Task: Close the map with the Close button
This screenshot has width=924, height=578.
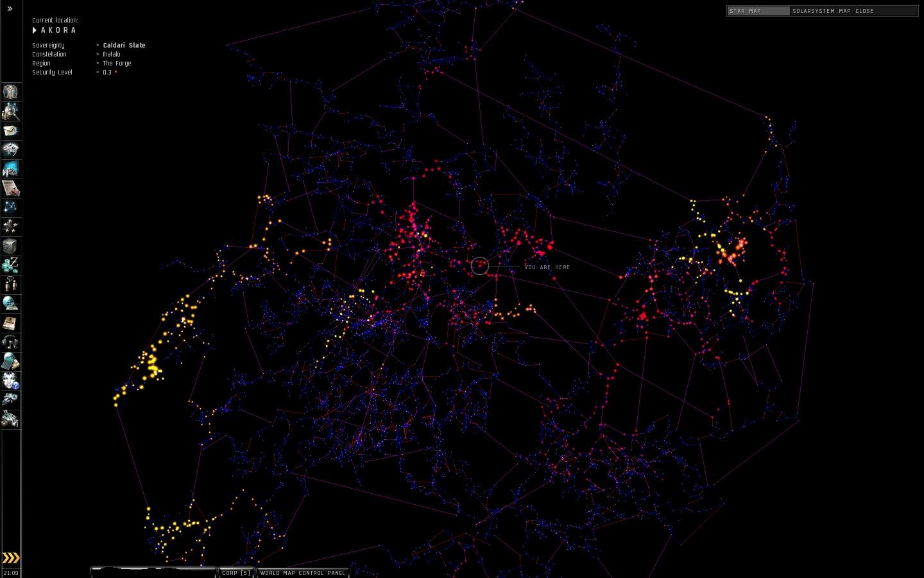Action: 864,11
